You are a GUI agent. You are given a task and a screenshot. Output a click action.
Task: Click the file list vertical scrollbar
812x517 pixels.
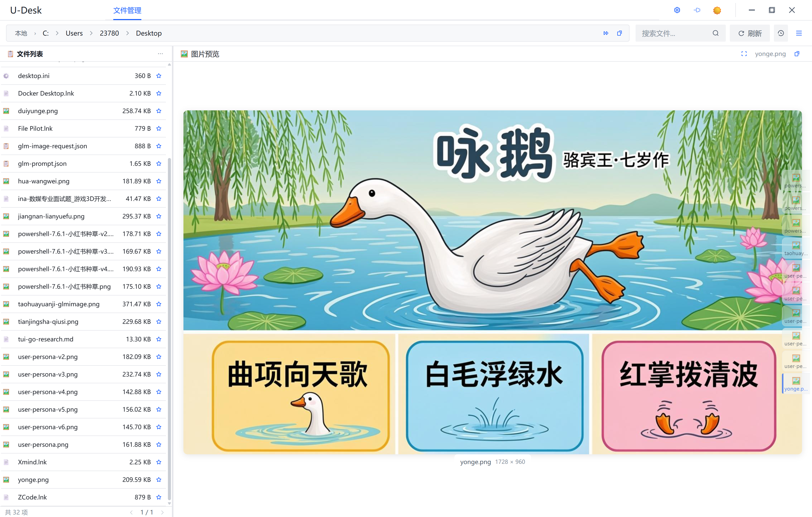point(169,329)
